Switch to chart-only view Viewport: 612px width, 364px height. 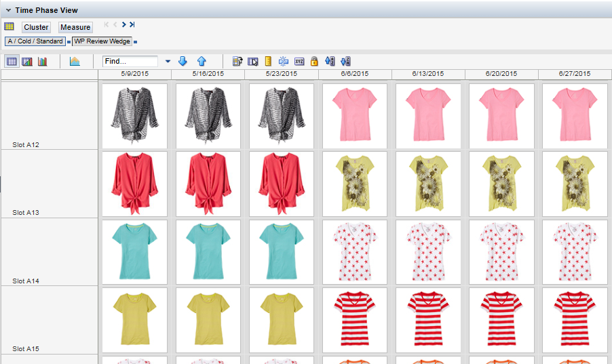(x=42, y=61)
